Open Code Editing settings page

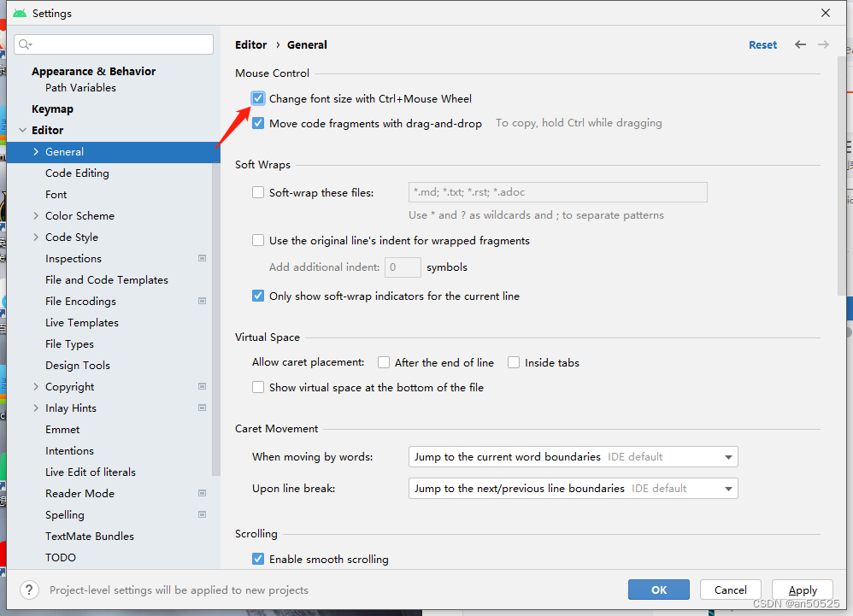click(x=77, y=173)
